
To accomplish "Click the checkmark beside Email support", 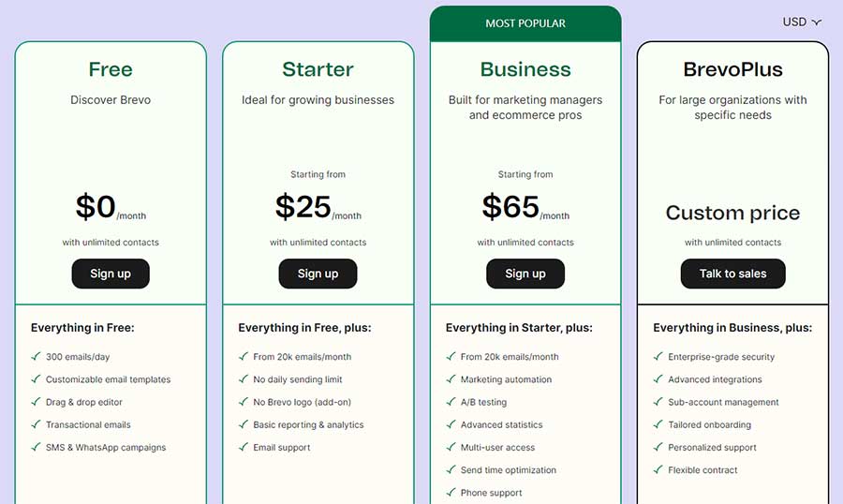I will (244, 447).
